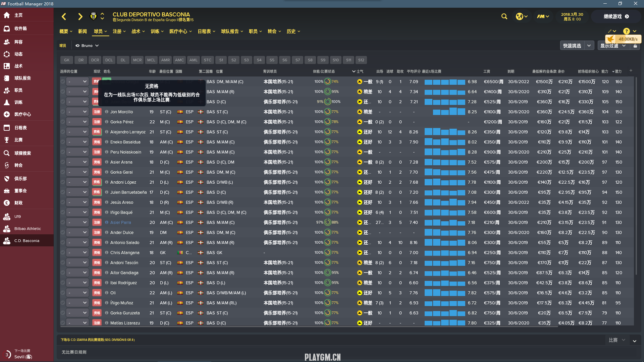Image resolution: width=644 pixels, height=362 pixels.
Task: Open position dropdown for Andoni López
Action: coord(77,182)
